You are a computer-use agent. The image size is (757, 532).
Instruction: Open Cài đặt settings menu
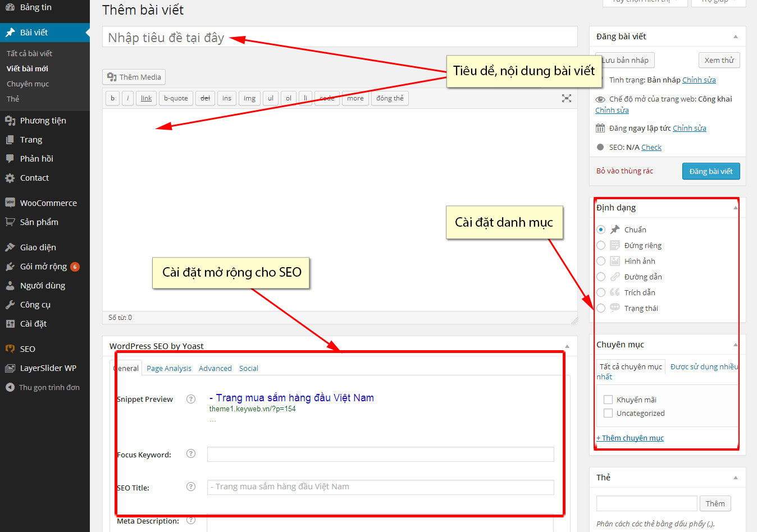[x=45, y=324]
